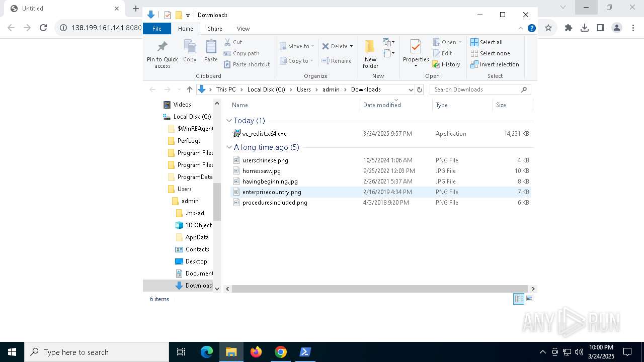Open Customize Quick Access Toolbar dropdown
644x362 pixels.
click(188, 15)
